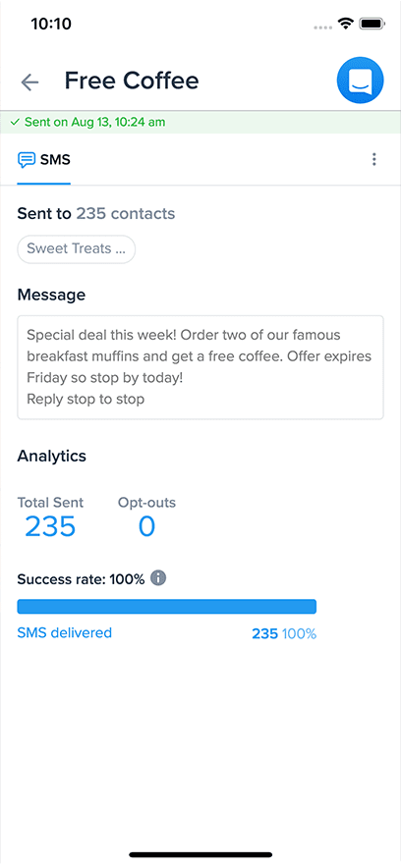
Task: Tap the Sent on Aug 13 status banner
Action: 200,123
